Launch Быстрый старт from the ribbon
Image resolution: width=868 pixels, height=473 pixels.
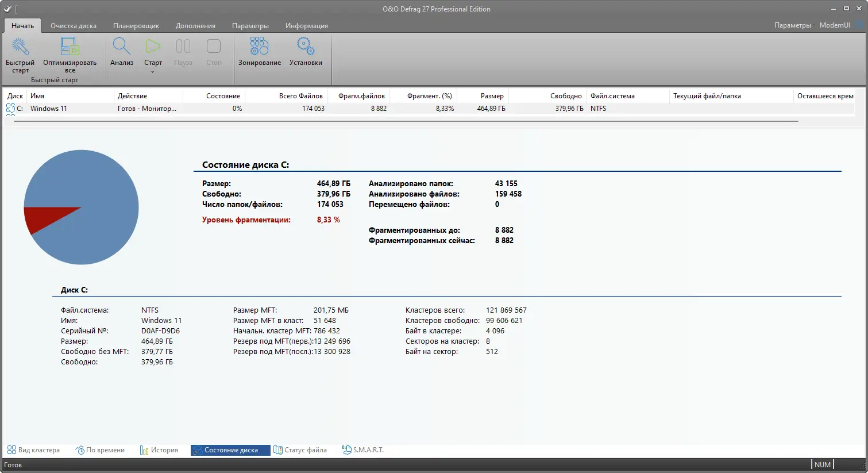coord(20,55)
